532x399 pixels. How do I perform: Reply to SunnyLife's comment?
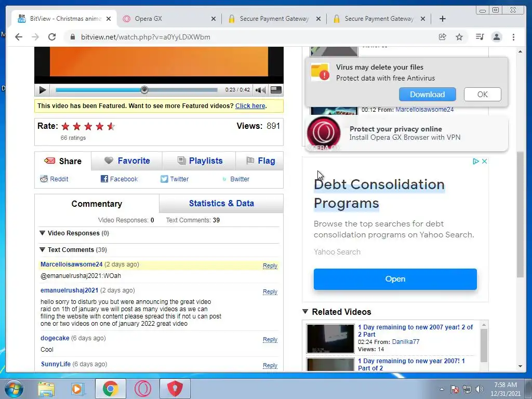[x=270, y=365]
